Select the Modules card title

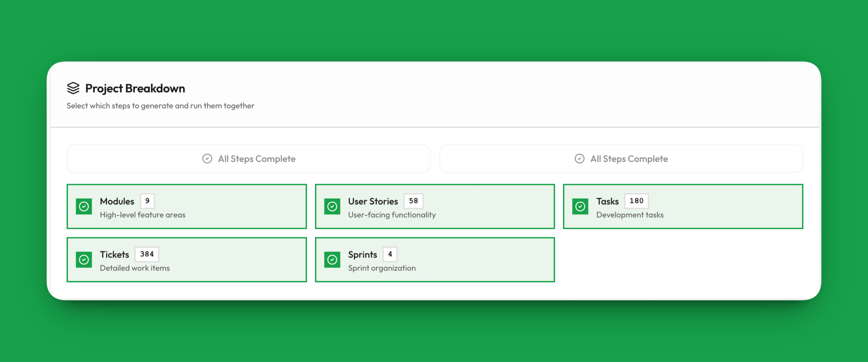[117, 201]
